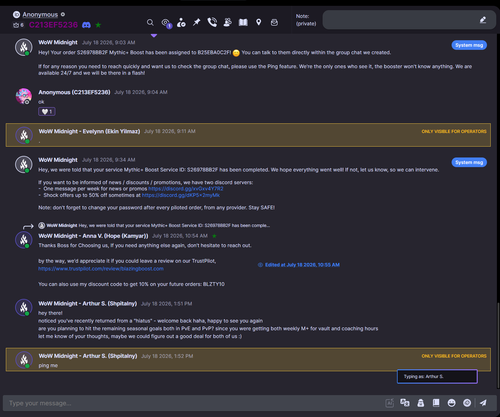Click the avatar icon left of Anonymous
Viewport: 500px width, 417px height.
click(x=16, y=14)
